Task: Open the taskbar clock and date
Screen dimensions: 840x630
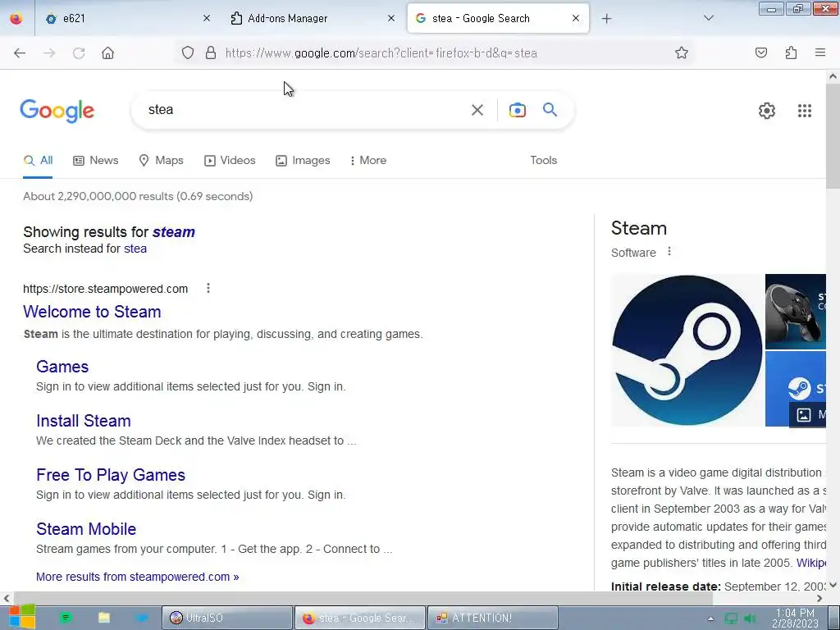Action: point(795,619)
